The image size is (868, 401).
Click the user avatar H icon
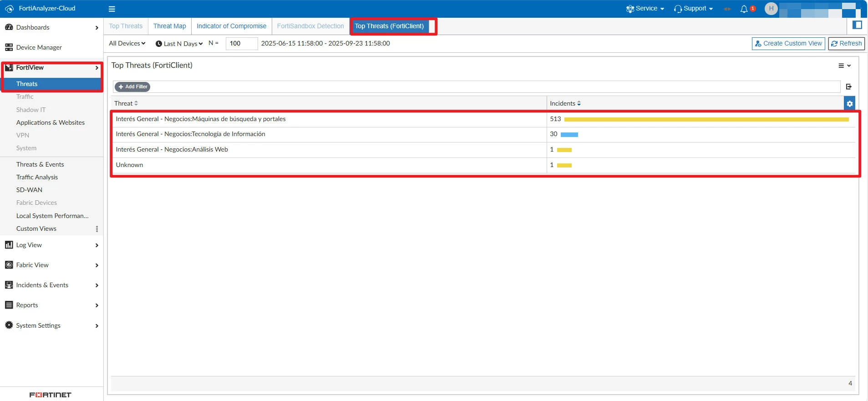click(x=771, y=9)
